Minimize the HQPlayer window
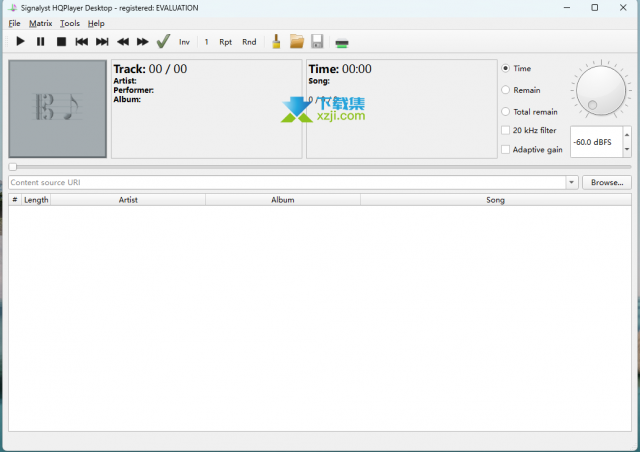 pyautogui.click(x=567, y=8)
